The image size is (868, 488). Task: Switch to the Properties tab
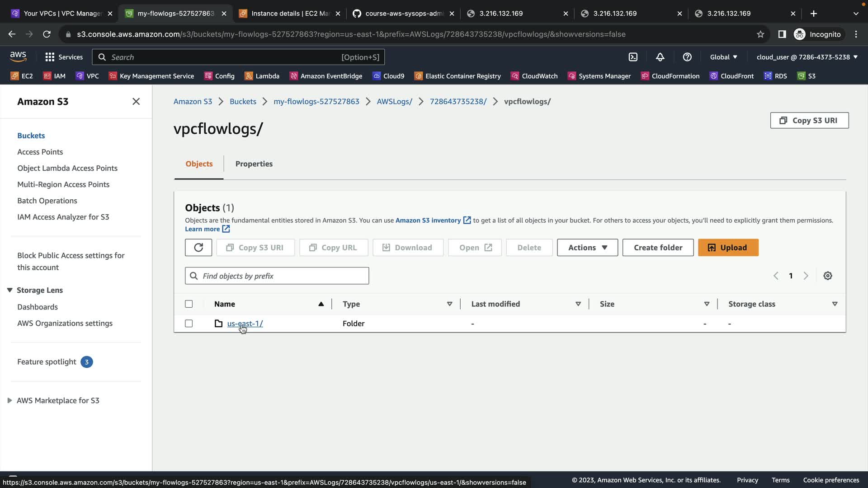[x=254, y=164]
